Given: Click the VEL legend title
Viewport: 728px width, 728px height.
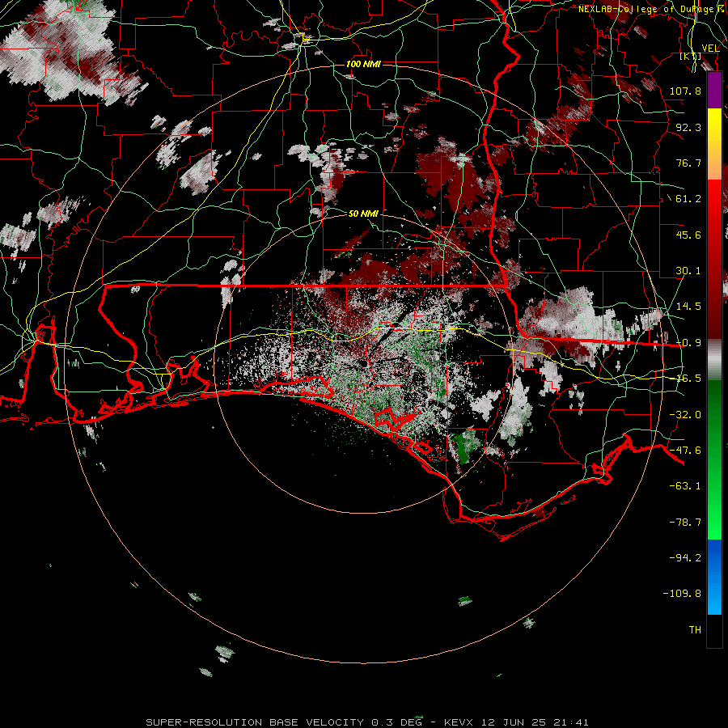Looking at the screenshot, I should pos(710,49).
